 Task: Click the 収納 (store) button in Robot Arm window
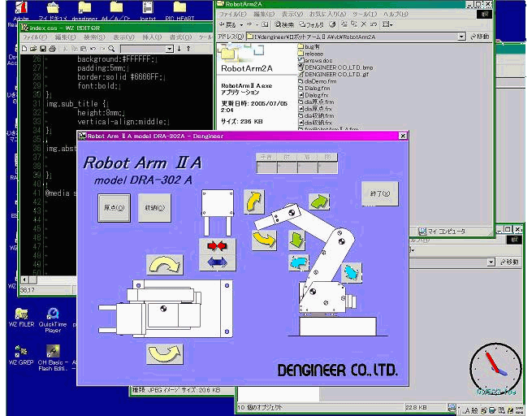(154, 208)
